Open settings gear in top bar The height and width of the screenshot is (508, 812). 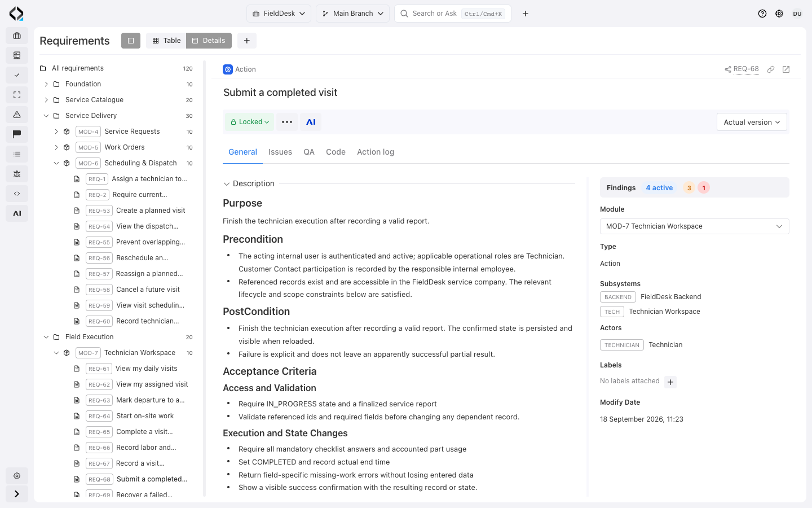point(779,14)
